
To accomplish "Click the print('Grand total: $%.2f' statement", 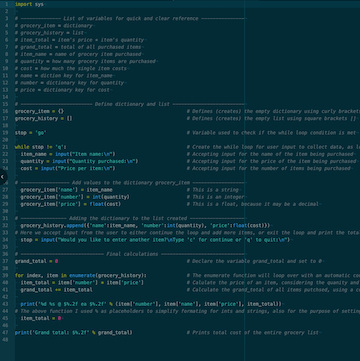I will [74, 333].
